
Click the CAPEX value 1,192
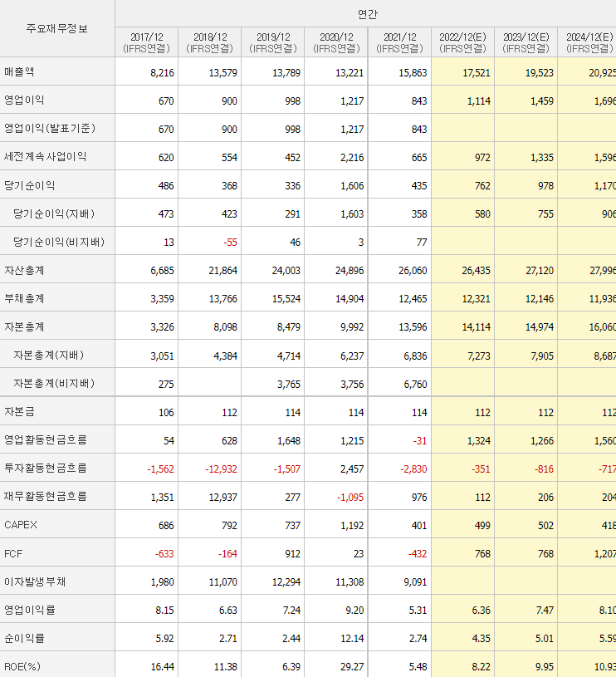pyautogui.click(x=352, y=526)
